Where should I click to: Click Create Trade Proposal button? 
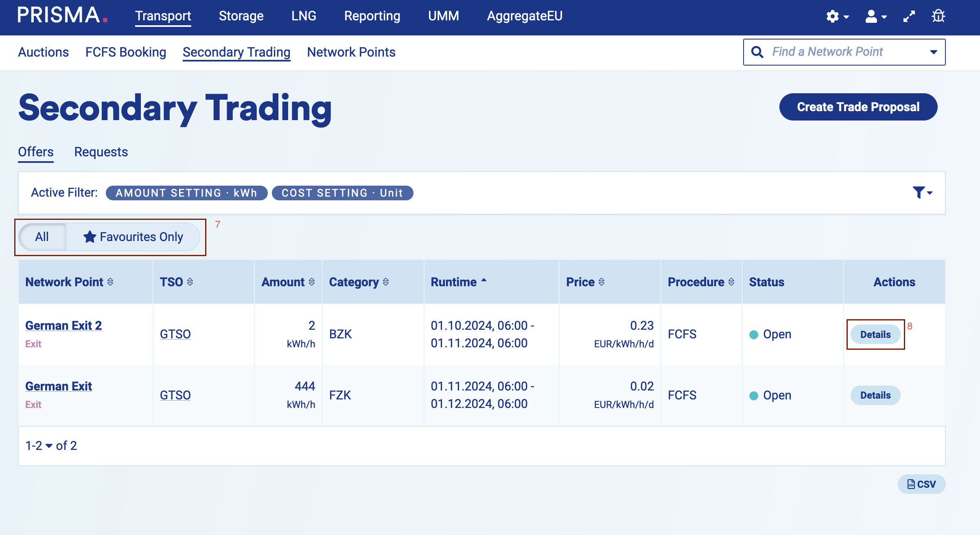pos(858,107)
